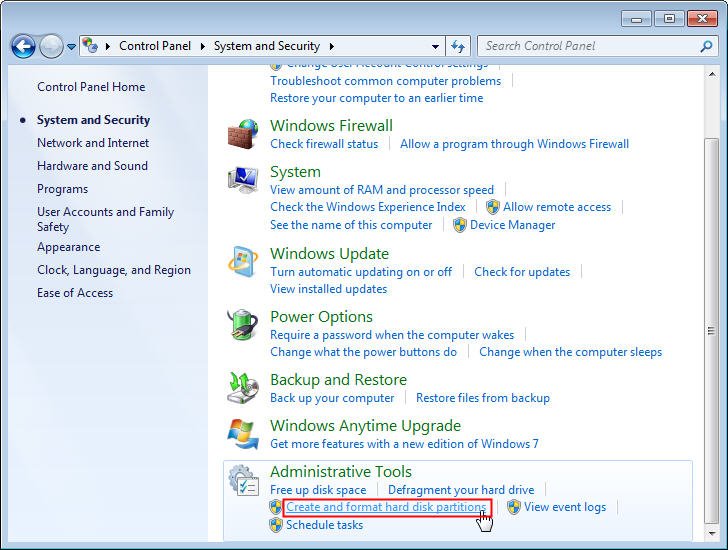This screenshot has height=550, width=728.
Task: Click the shield icon beside Device Manager
Action: click(x=460, y=225)
